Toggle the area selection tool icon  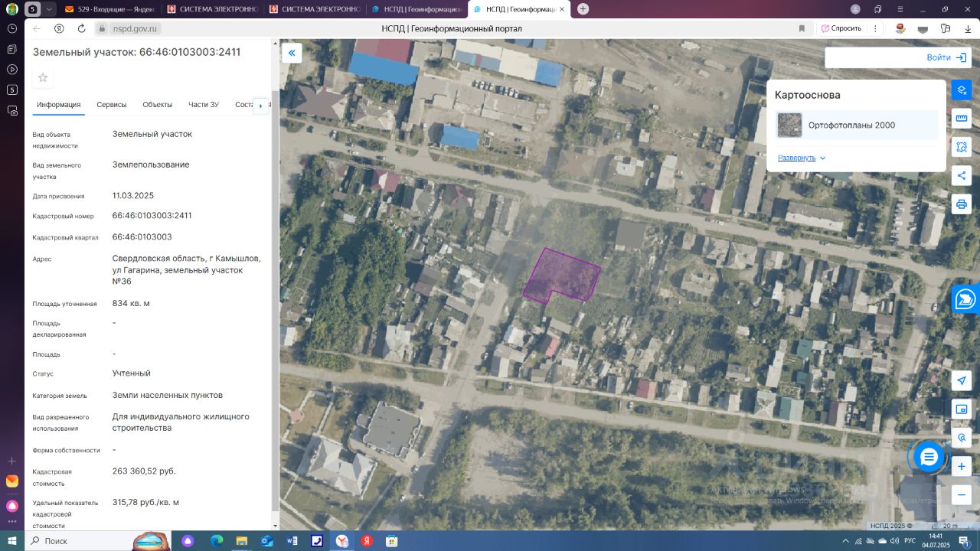point(962,147)
